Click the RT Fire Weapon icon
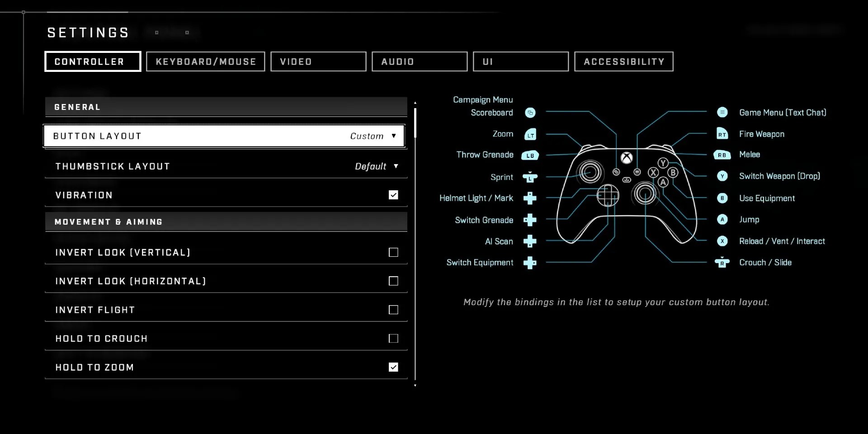Screen dimensions: 868x434 722,134
